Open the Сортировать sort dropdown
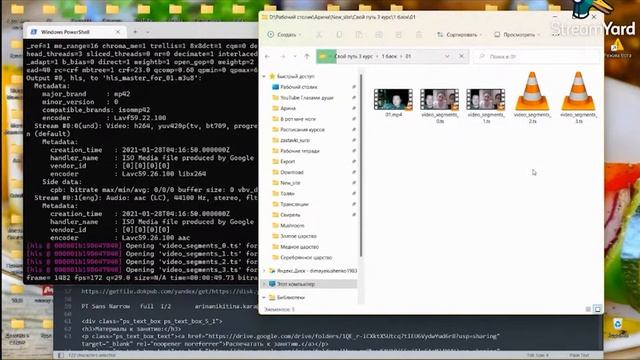640x360 pixels. point(459,35)
